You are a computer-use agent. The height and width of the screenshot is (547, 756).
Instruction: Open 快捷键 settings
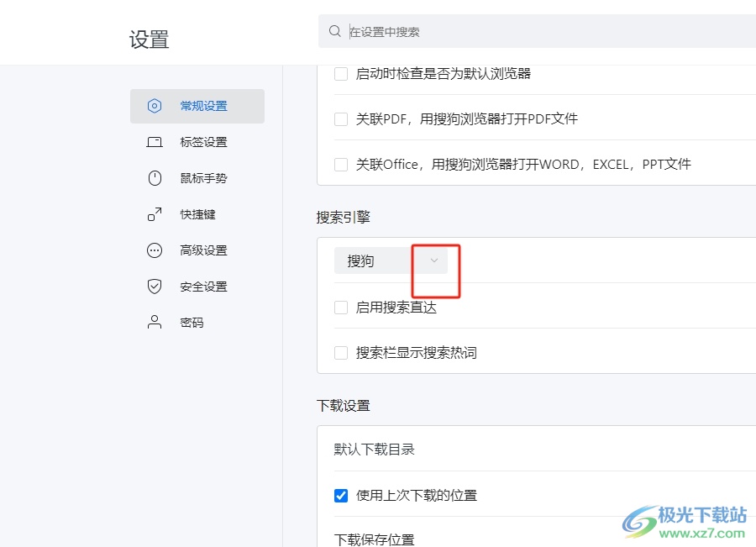pyautogui.click(x=197, y=214)
